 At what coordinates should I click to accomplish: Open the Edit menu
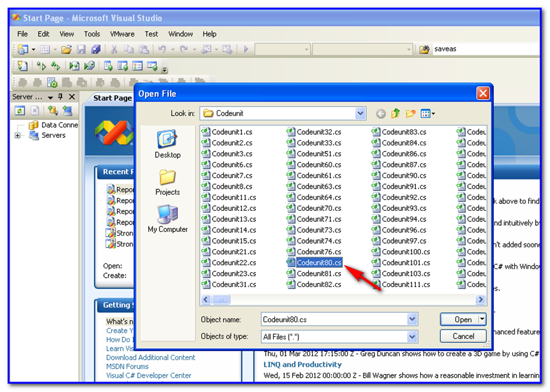(x=43, y=34)
